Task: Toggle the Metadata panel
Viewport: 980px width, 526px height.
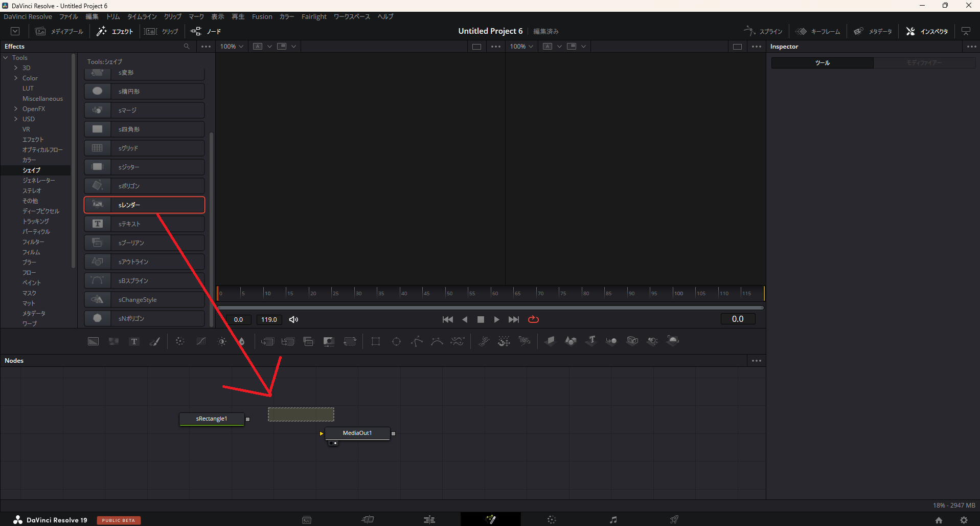Action: 873,32
